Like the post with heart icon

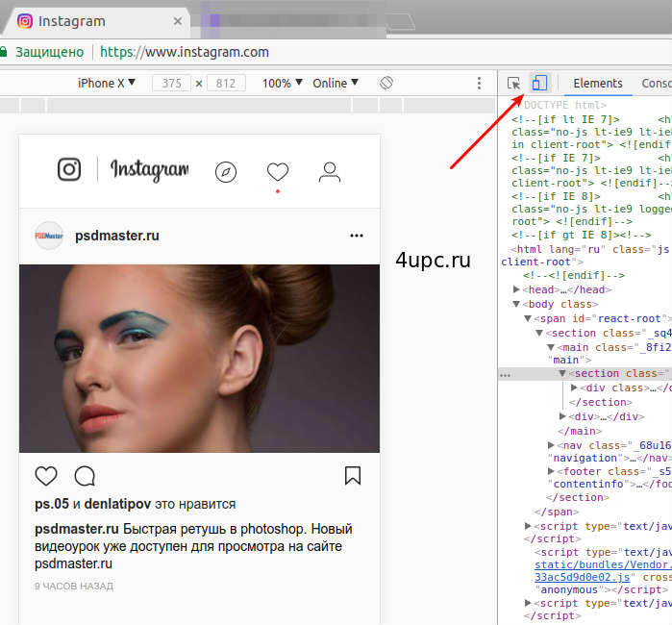pos(46,476)
